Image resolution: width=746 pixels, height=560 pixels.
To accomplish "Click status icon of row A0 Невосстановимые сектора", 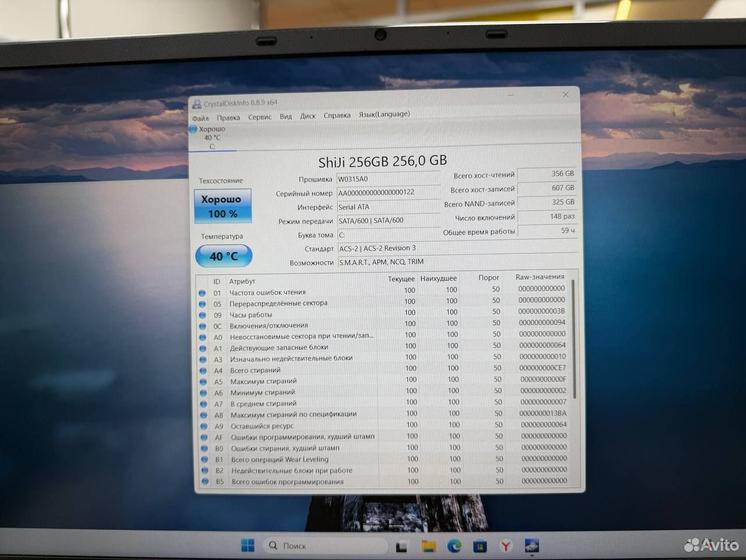I will (x=203, y=337).
